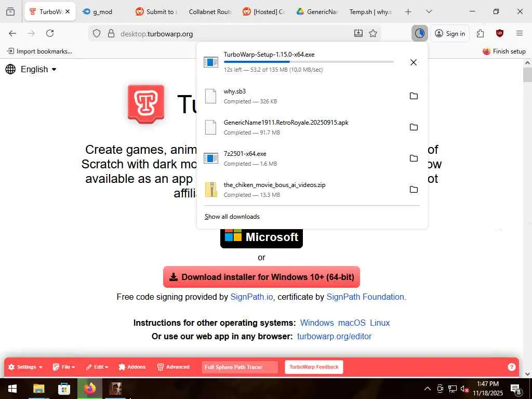Screen dimensions: 532x399
Task: Open the notification center icon
Action: tap(516, 389)
